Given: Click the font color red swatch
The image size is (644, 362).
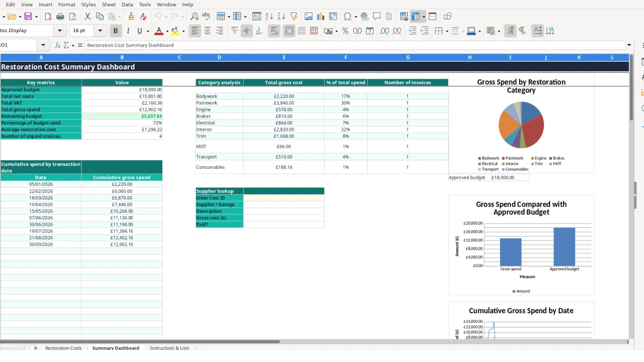Looking at the screenshot, I should [x=158, y=31].
